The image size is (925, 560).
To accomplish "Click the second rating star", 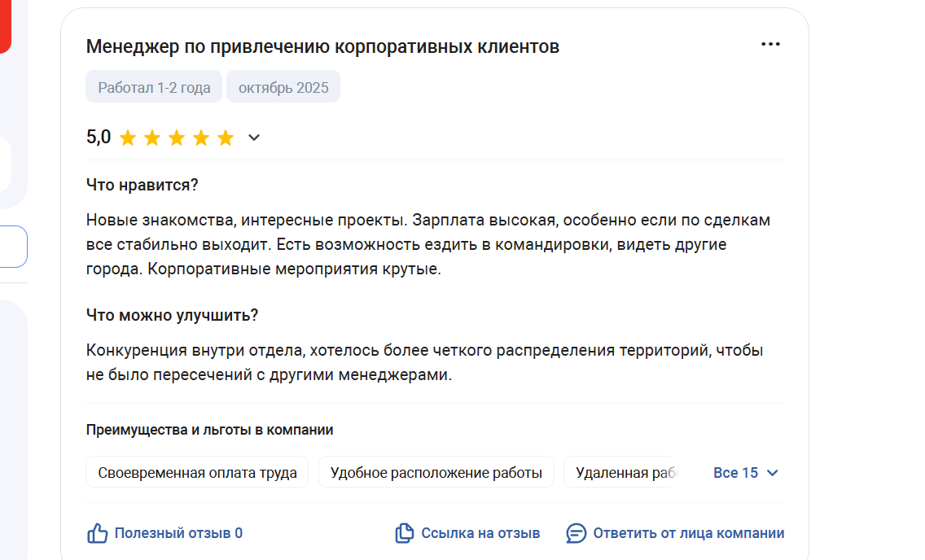I will click(x=152, y=138).
